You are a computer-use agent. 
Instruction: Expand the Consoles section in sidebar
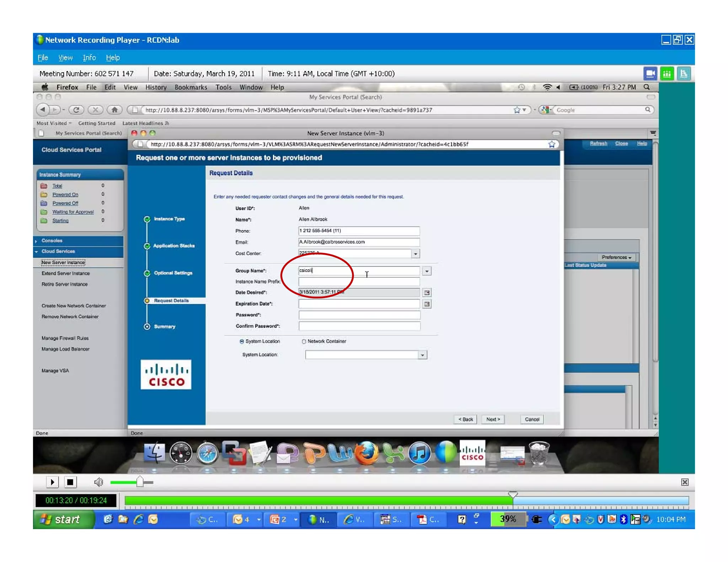pyautogui.click(x=52, y=241)
